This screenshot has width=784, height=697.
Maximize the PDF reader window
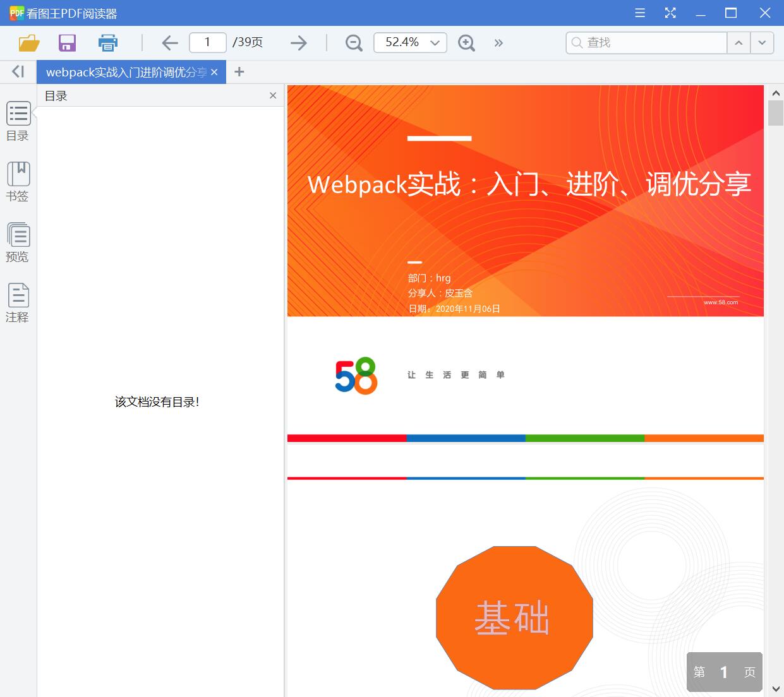(731, 13)
